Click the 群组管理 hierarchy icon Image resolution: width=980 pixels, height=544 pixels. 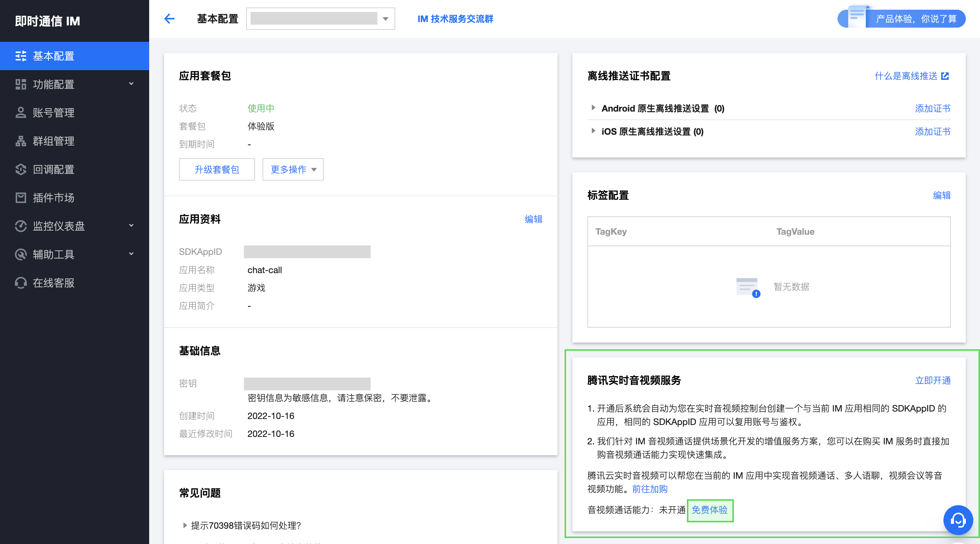coord(21,141)
